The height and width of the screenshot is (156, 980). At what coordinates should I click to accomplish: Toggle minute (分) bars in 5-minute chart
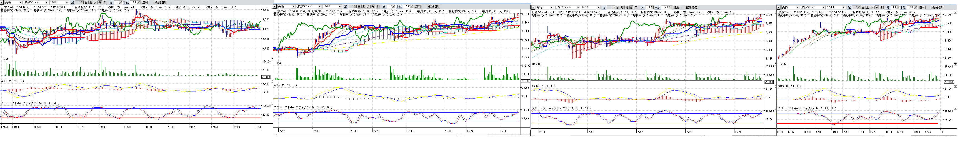pos(100,2)
